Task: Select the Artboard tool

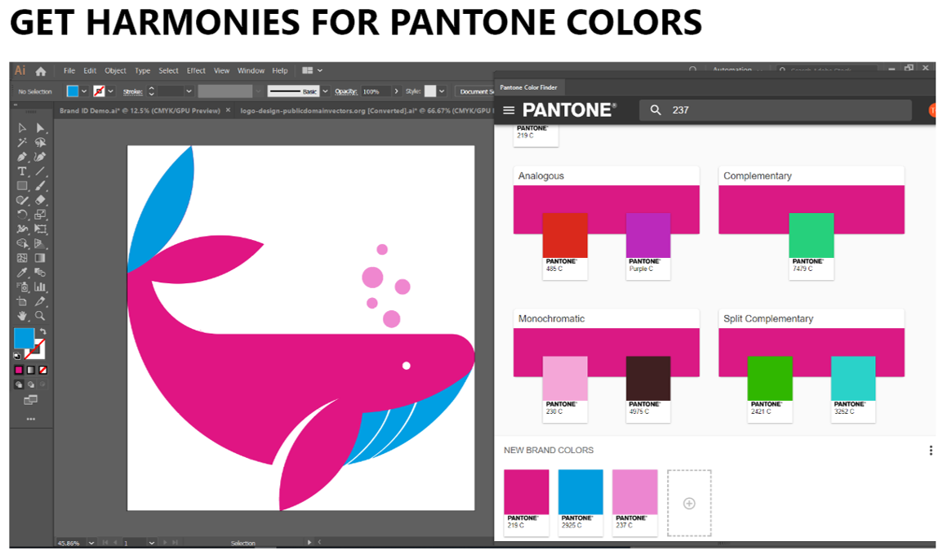Action: (x=22, y=301)
